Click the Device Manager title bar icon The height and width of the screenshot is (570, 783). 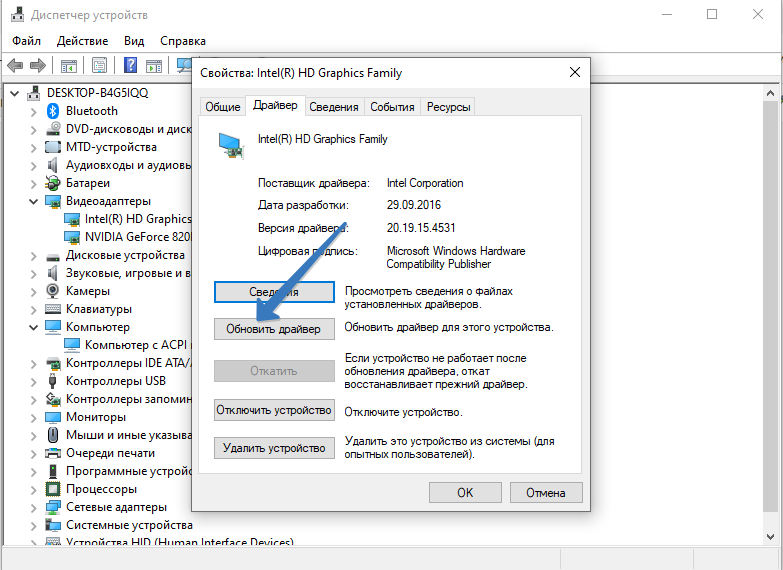point(17,14)
